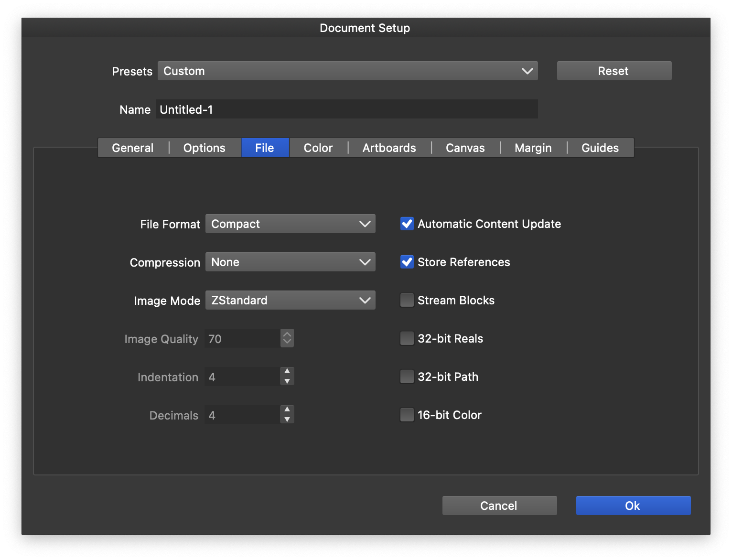Switch to the Artboards tab

[389, 148]
